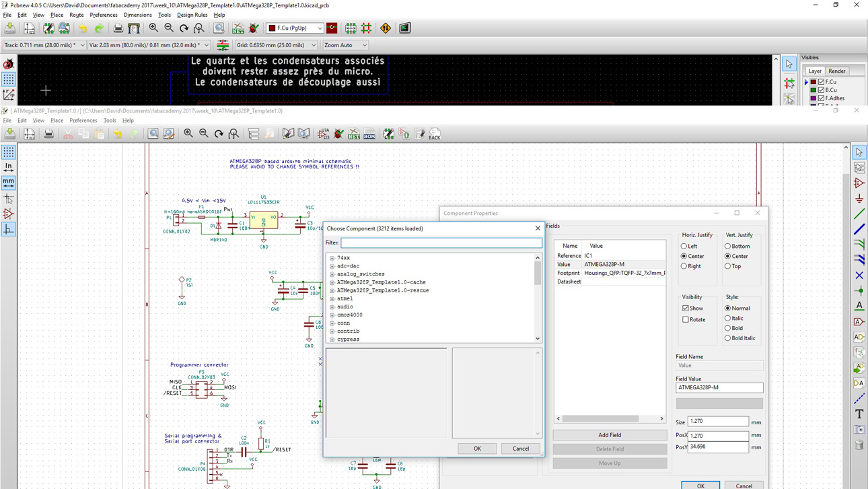Select Italic style radio

click(x=728, y=319)
